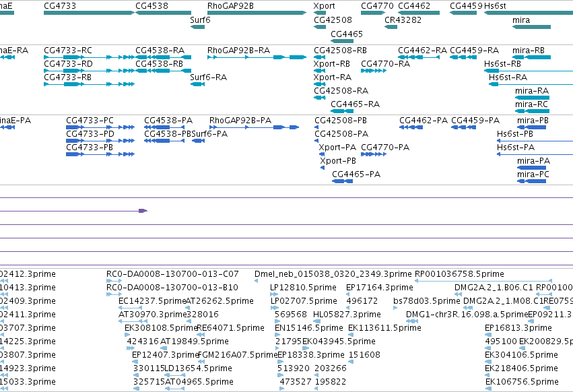Viewport: 573px width, 392px height.
Task: Select protein CG4733-PD
Action: pos(90,134)
